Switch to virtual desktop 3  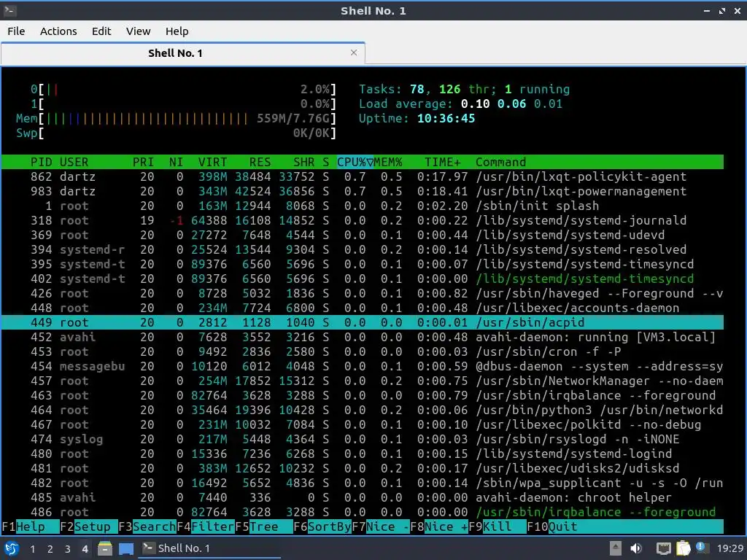click(x=67, y=548)
